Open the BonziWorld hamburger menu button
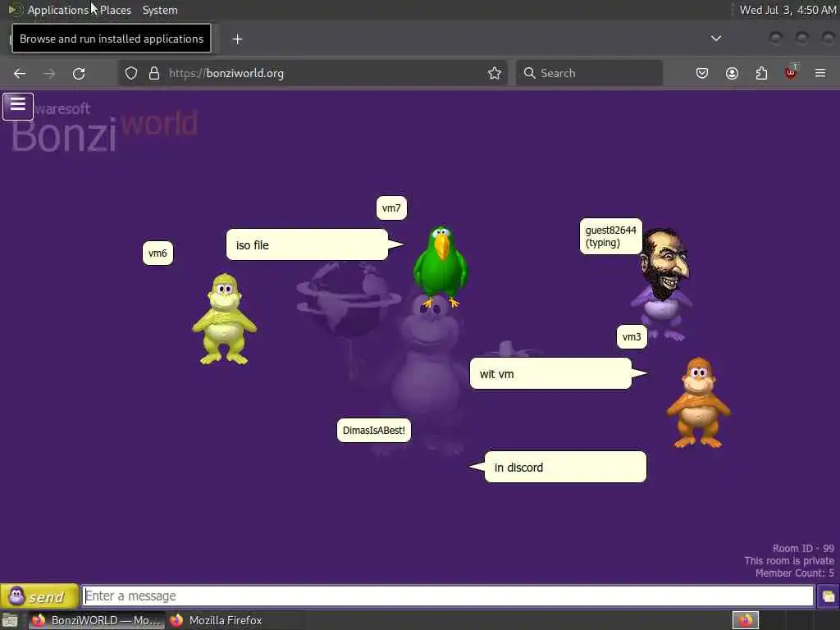This screenshot has height=630, width=840. [x=18, y=106]
